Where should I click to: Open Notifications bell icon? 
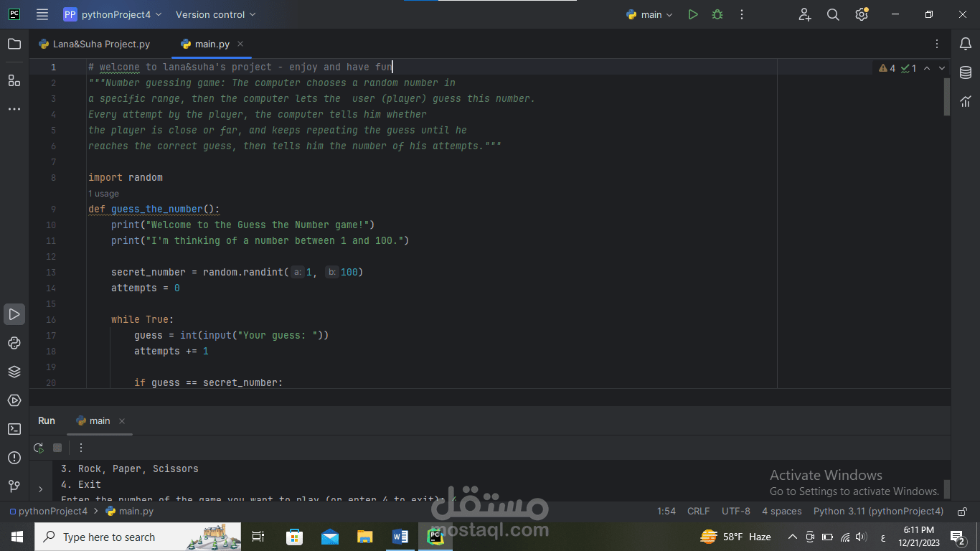966,44
